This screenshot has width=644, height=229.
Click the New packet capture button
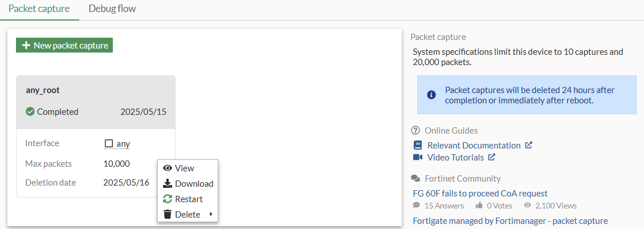64,45
